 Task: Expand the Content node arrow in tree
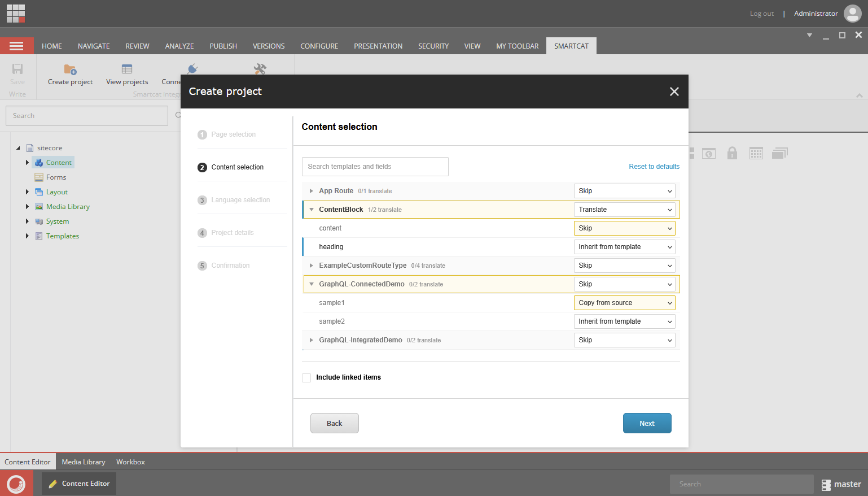click(x=27, y=163)
